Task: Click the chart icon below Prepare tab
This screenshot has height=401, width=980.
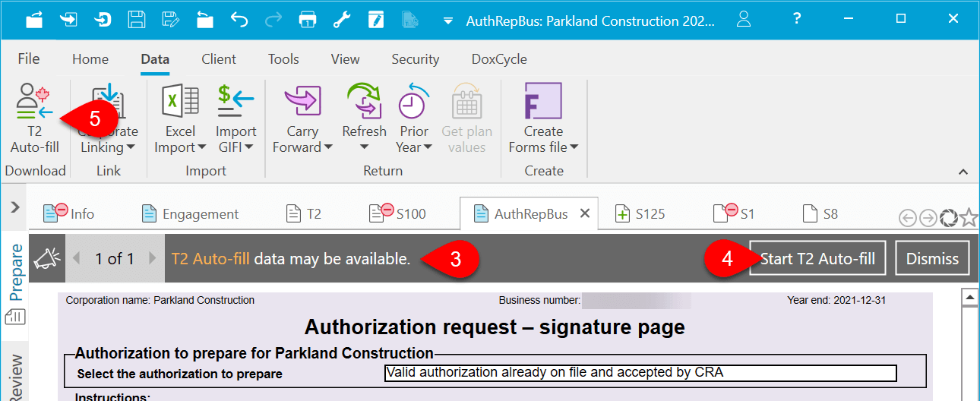Action: click(x=14, y=317)
